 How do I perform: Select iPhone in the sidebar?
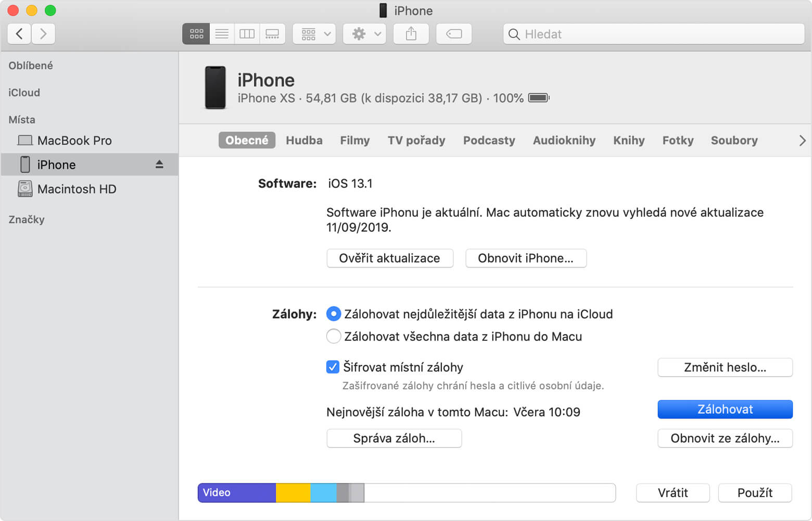pyautogui.click(x=90, y=165)
